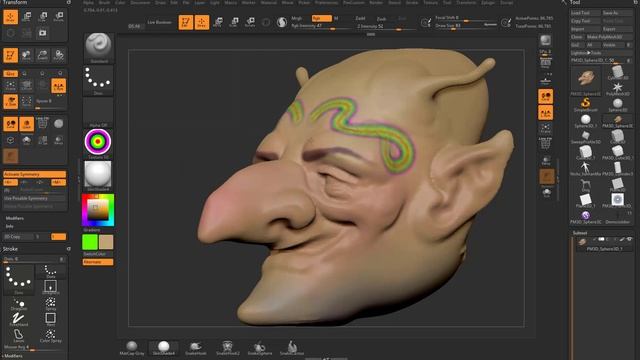Click the SwitchColor button
Screen dimensions: 640x360
click(x=98, y=254)
